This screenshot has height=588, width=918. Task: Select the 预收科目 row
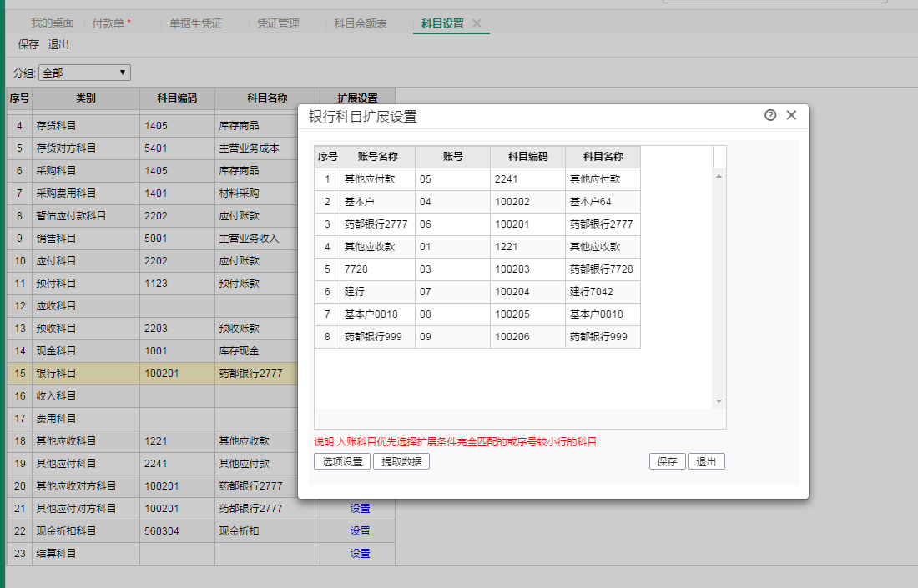(152, 329)
